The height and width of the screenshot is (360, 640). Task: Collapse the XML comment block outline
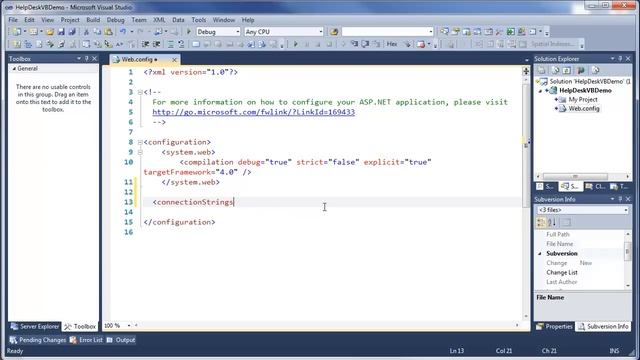[140, 92]
